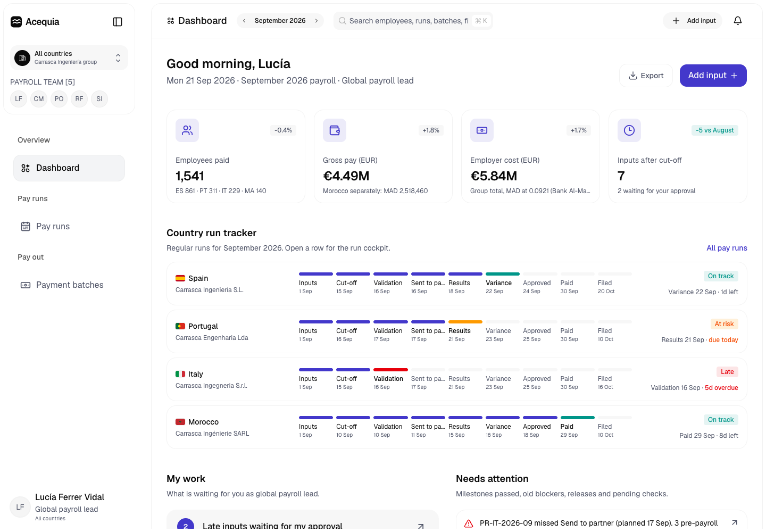Click the CM team member avatar
766x532 pixels.
click(x=39, y=99)
